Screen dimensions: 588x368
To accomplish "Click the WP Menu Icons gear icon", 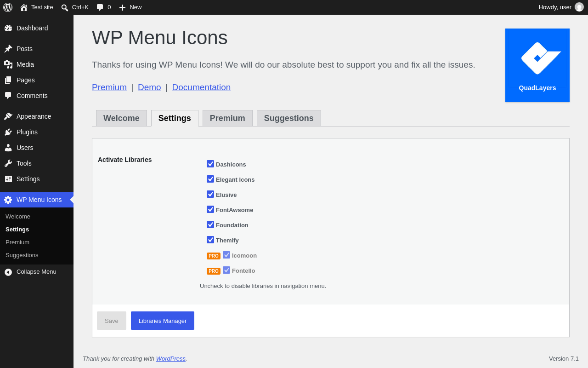I will [x=8, y=200].
